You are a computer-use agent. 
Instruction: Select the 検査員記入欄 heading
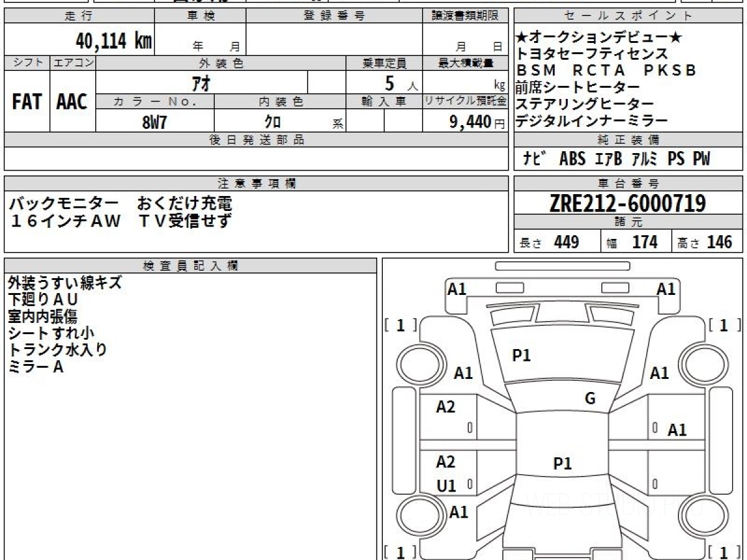(190, 266)
